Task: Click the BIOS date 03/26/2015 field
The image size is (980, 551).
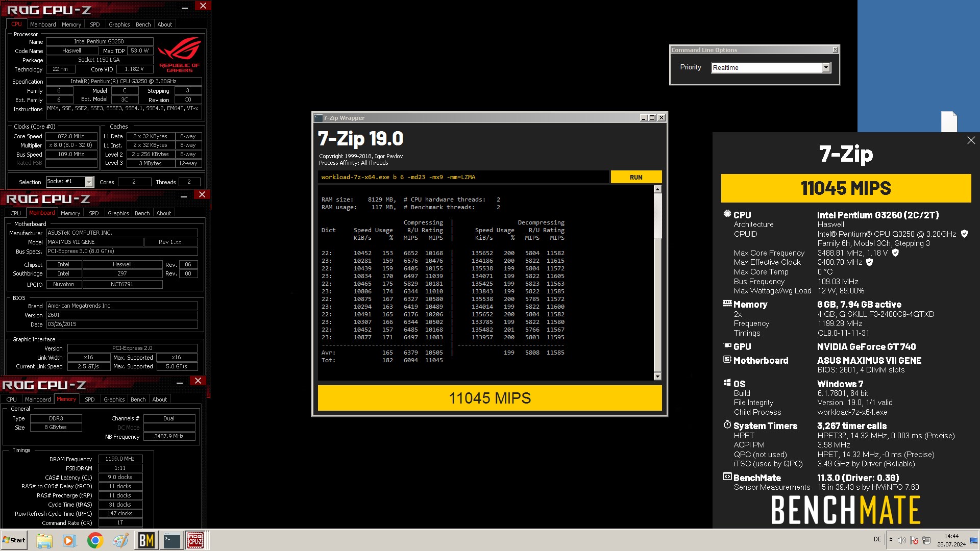Action: pos(122,324)
